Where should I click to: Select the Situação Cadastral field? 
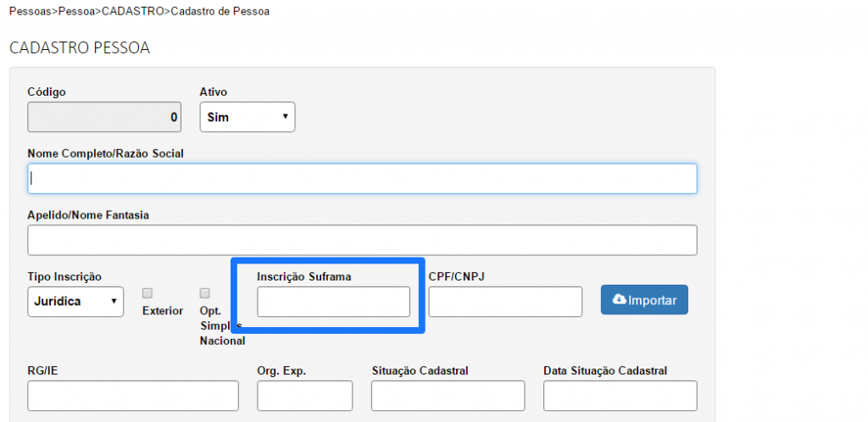click(x=448, y=396)
